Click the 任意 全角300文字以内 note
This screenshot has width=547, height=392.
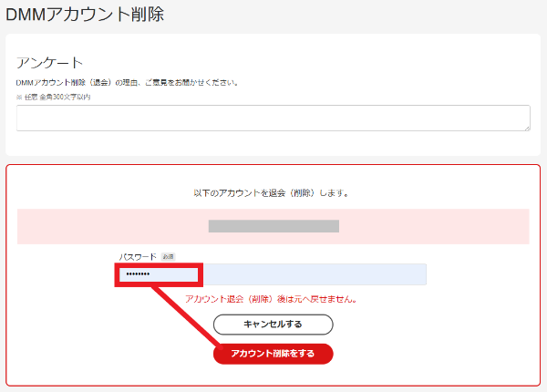tap(54, 97)
